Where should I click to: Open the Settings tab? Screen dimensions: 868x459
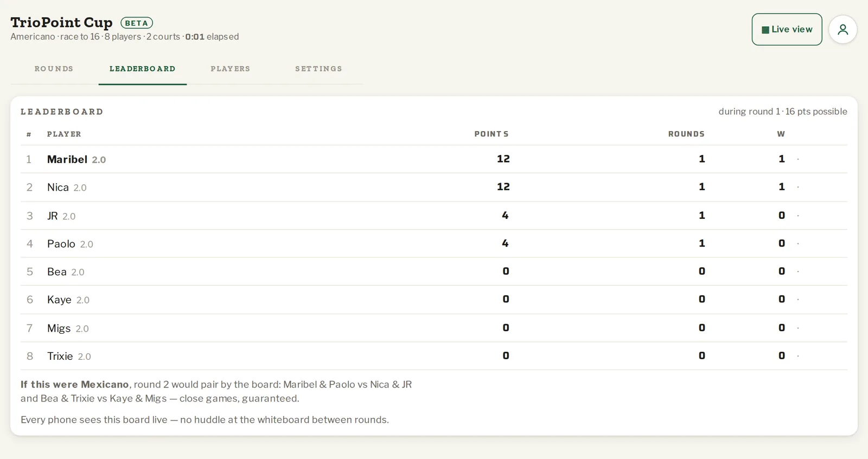pos(318,69)
